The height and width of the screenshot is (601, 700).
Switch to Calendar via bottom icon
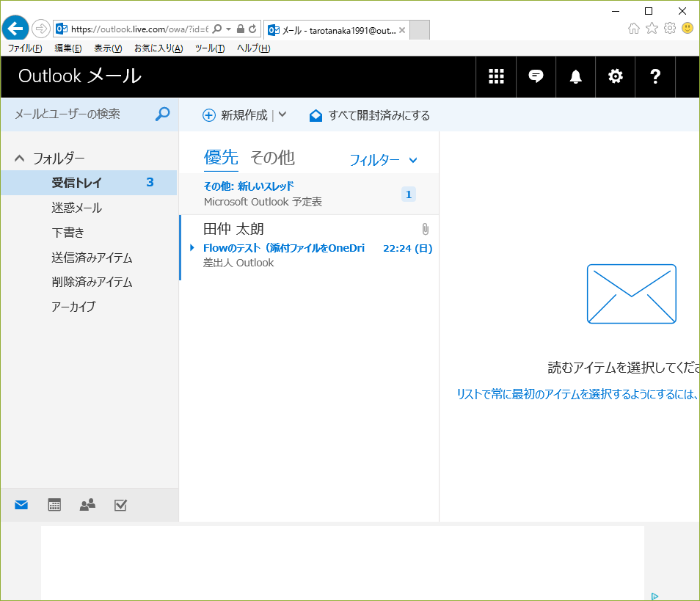pyautogui.click(x=54, y=505)
